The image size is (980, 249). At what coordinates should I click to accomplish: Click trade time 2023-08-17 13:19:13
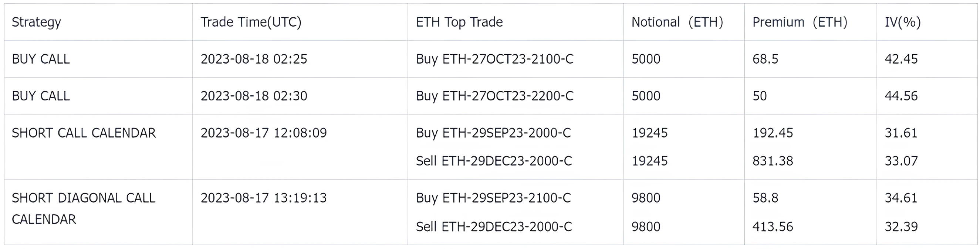click(264, 198)
